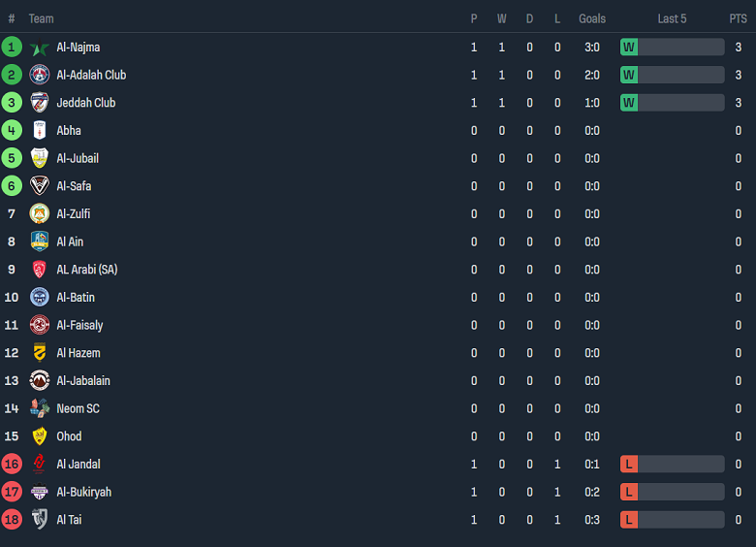Image resolution: width=756 pixels, height=547 pixels.
Task: Click Al-Bukiryah's red L form badge
Action: click(x=629, y=492)
